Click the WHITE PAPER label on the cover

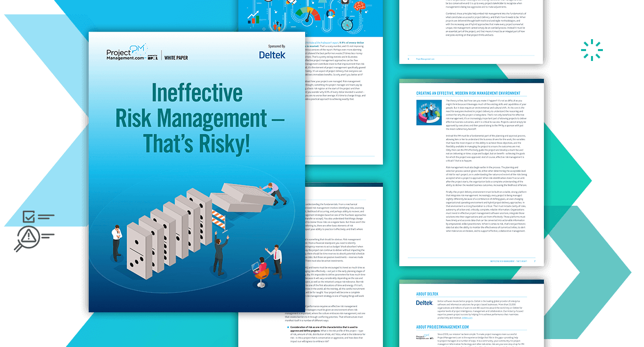pos(176,58)
